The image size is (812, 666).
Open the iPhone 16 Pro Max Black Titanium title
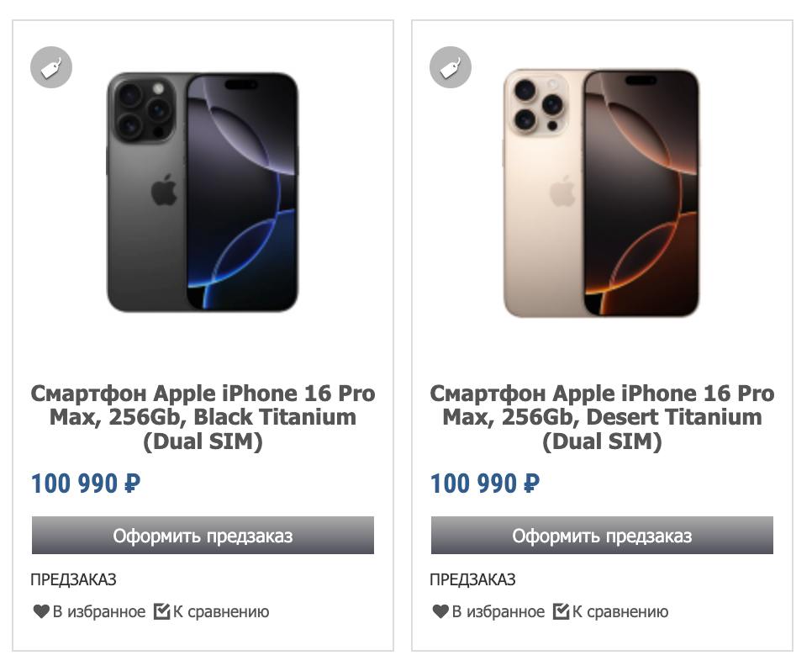(203, 417)
